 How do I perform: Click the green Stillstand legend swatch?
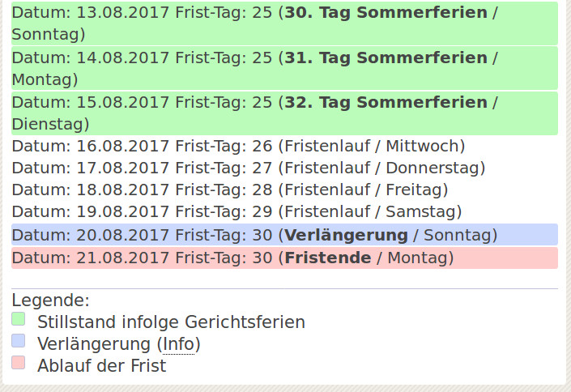(18, 319)
